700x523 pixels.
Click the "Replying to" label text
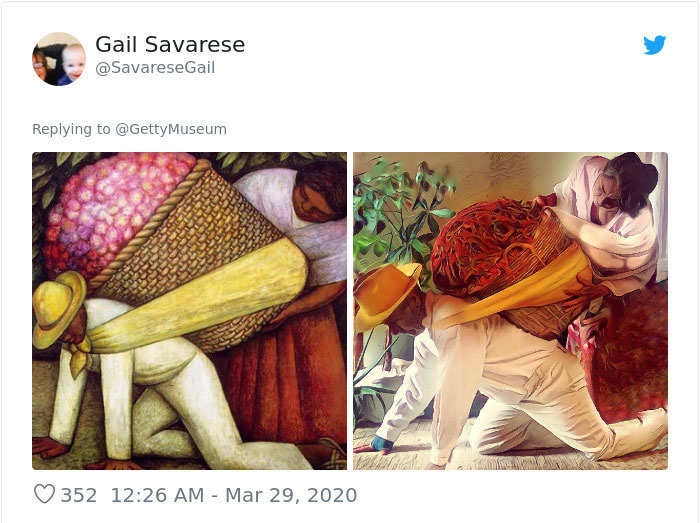pos(71,129)
